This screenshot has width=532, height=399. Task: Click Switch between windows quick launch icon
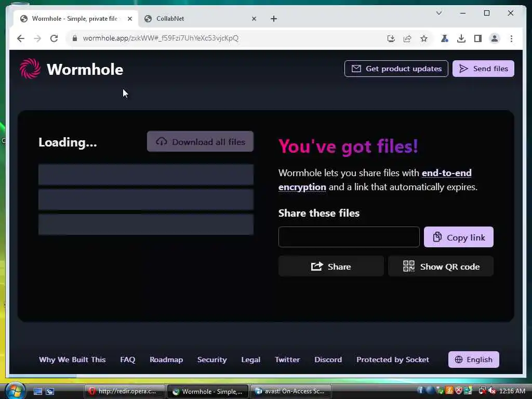tap(50, 391)
